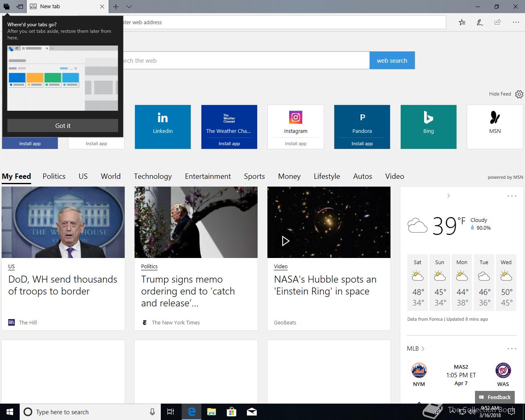This screenshot has width=525, height=420.
Task: Open the LinkedIn top site tile
Action: point(163,127)
